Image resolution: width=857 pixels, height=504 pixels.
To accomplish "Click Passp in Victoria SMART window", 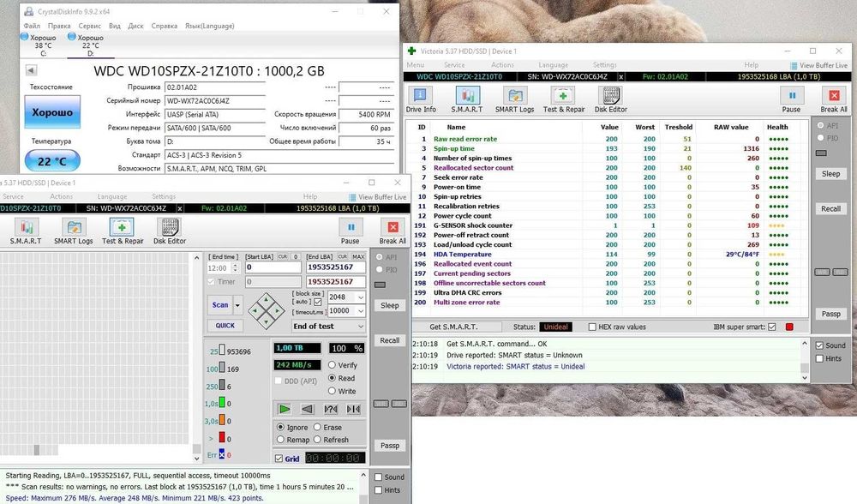I will [x=830, y=314].
